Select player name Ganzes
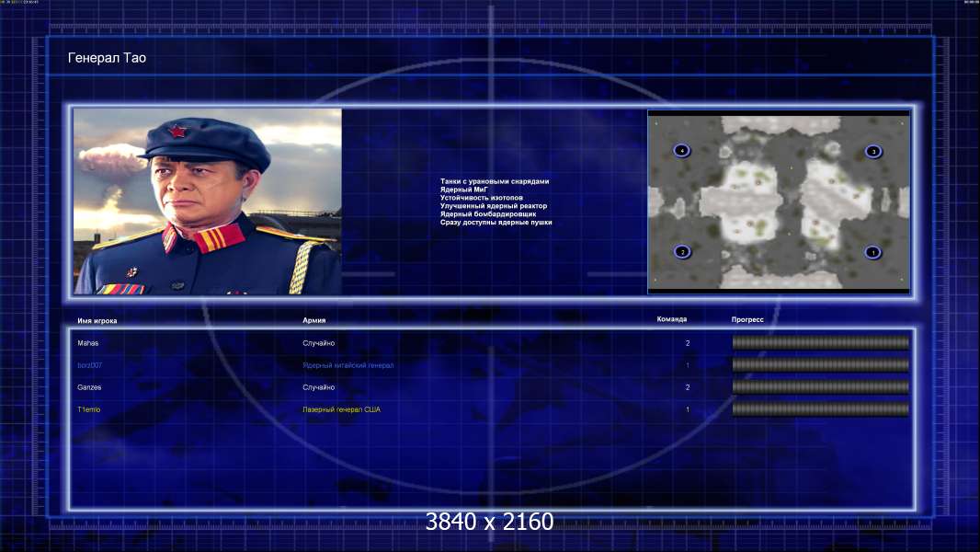 tap(89, 387)
